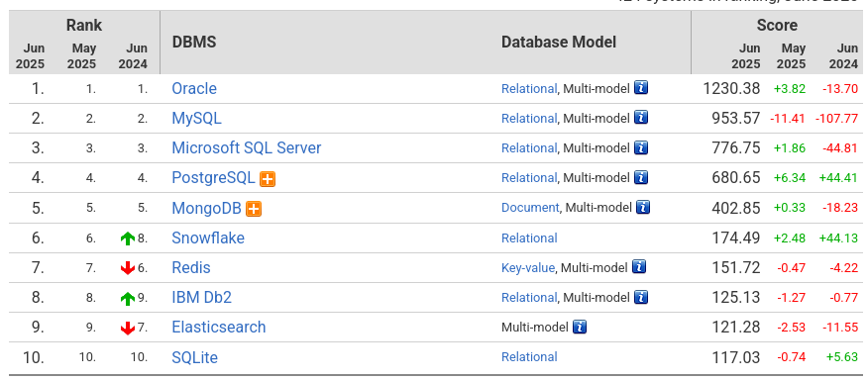Click the Database Model column header
Image resolution: width=868 pixels, height=380 pixels.
pyautogui.click(x=559, y=42)
